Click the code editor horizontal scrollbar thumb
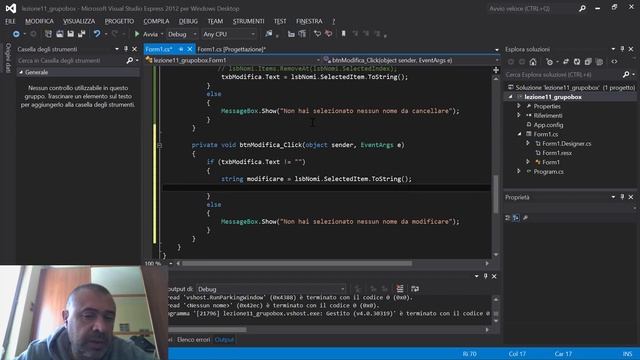The width and height of the screenshot is (640, 360). [x=297, y=264]
